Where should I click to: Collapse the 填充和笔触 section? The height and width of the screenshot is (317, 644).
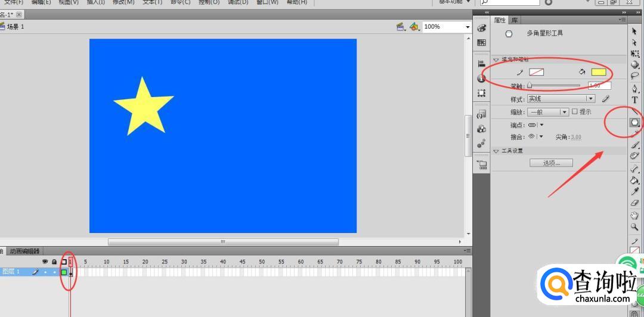496,60
